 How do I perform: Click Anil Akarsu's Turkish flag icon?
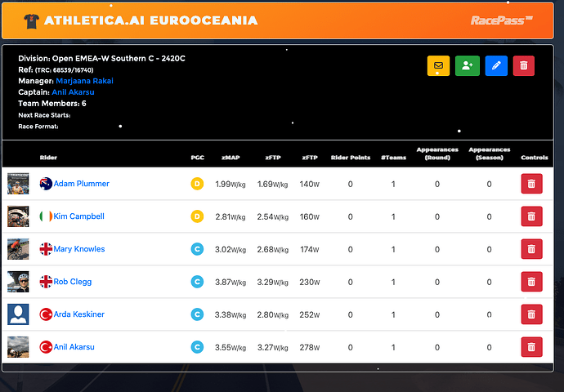click(x=46, y=347)
